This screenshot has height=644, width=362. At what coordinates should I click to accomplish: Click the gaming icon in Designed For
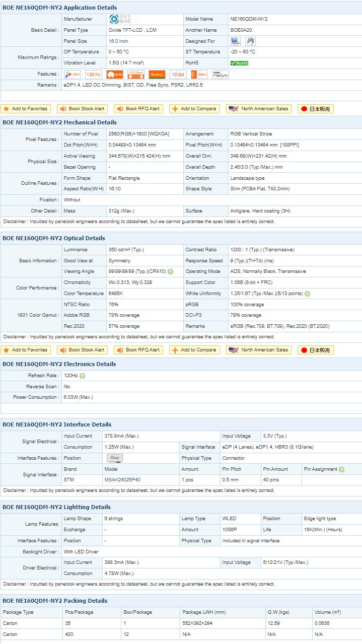click(x=250, y=41)
